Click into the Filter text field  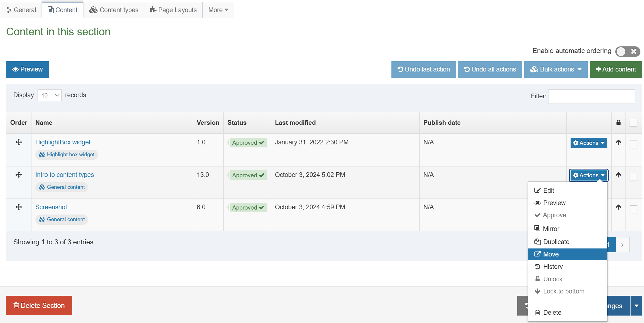591,96
